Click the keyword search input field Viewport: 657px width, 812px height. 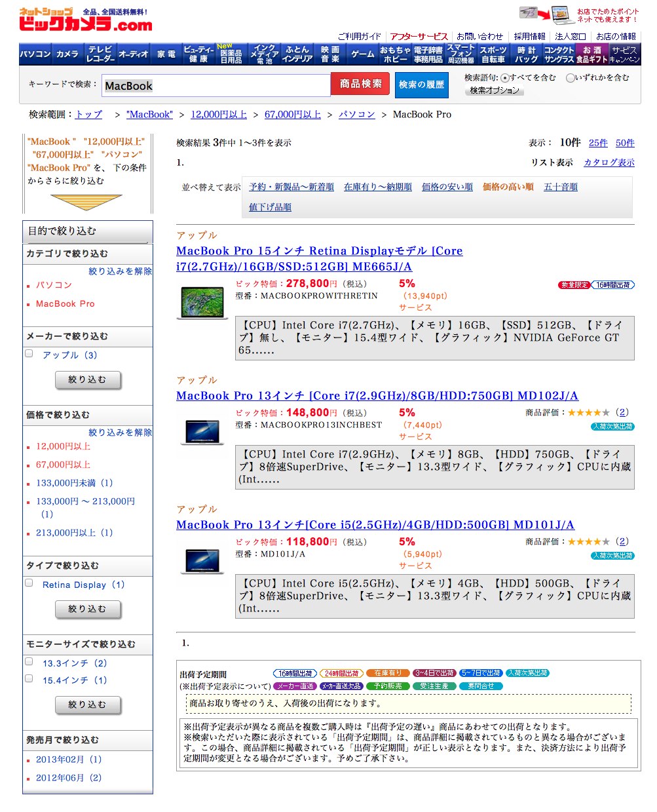tap(216, 85)
